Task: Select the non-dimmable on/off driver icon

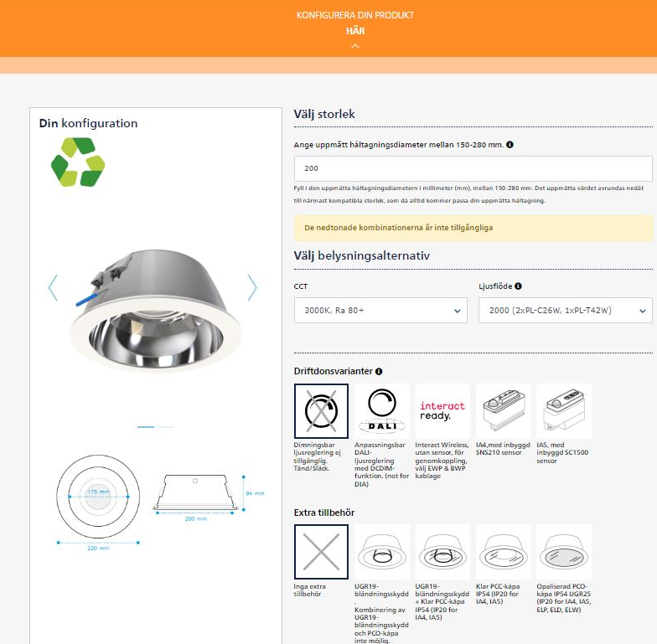Action: (x=322, y=411)
